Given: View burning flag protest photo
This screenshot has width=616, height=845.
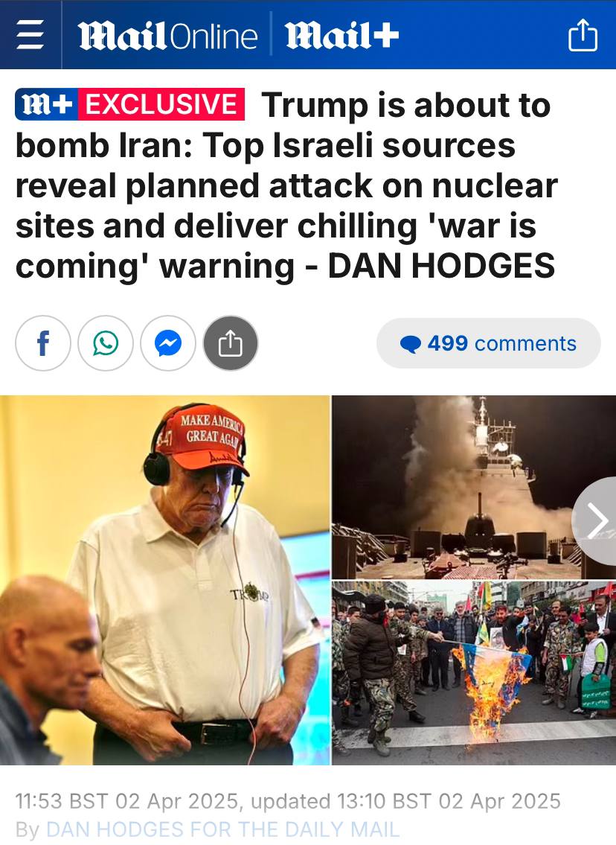Looking at the screenshot, I should click(474, 673).
